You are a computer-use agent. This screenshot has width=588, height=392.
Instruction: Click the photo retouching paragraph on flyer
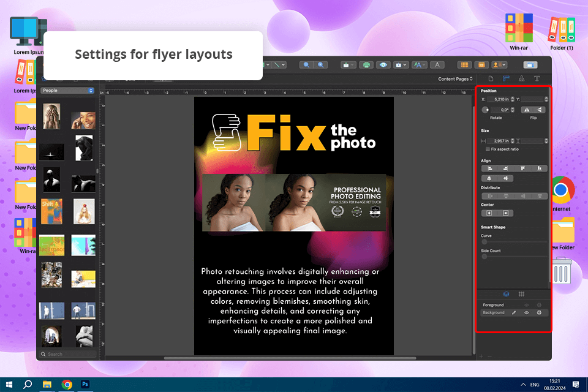point(290,301)
